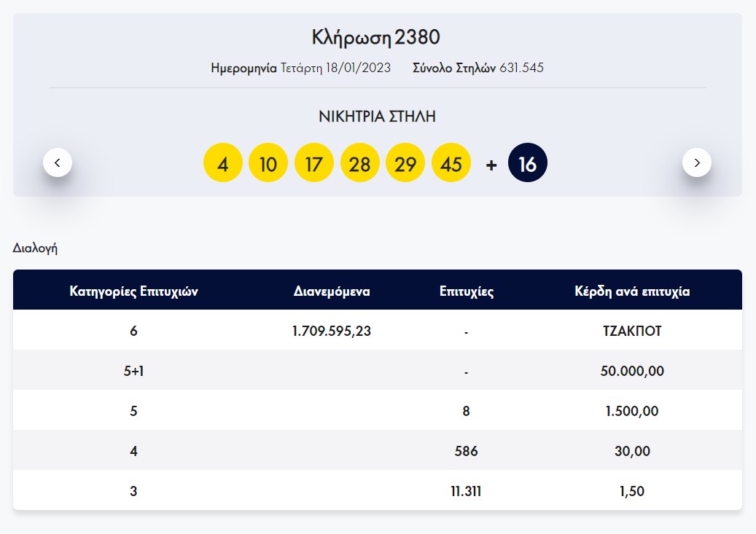The height and width of the screenshot is (534, 756).
Task: Click the Διανεμόμενα table header
Action: click(332, 291)
